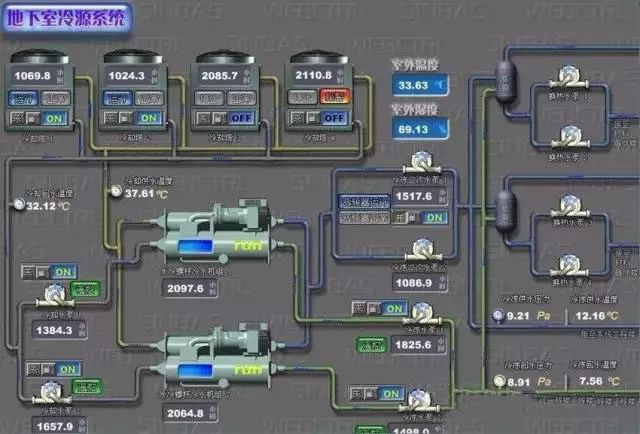Click the return water temperature gauge 32.12
This screenshot has height=434, width=640.
20,206
